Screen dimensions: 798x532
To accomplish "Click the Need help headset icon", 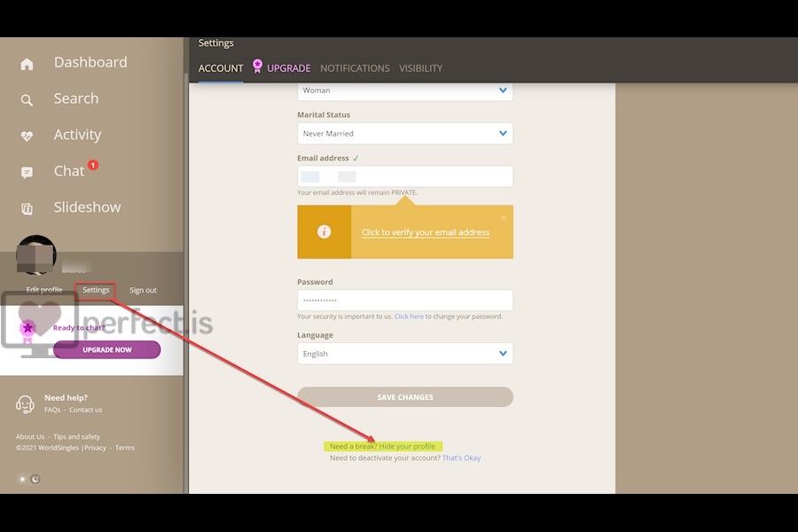I will (25, 404).
